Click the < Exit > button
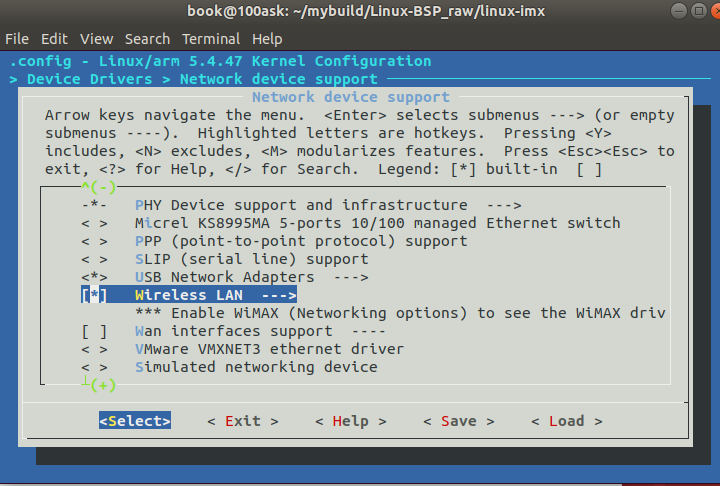The width and height of the screenshot is (720, 486). click(243, 421)
